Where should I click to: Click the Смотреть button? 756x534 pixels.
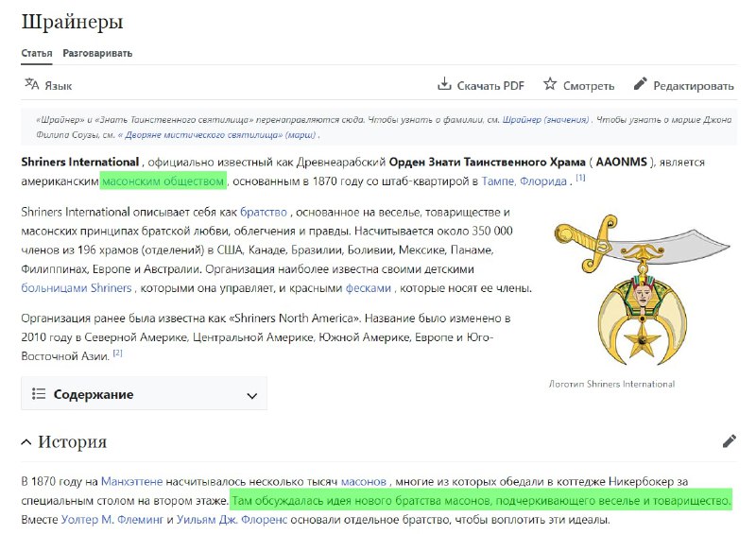tap(578, 85)
